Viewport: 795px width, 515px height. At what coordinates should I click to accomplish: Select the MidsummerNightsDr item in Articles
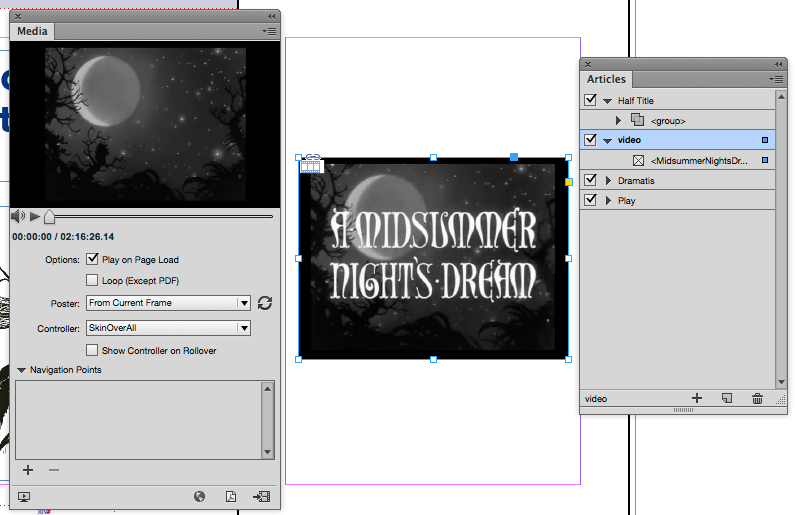coord(699,160)
